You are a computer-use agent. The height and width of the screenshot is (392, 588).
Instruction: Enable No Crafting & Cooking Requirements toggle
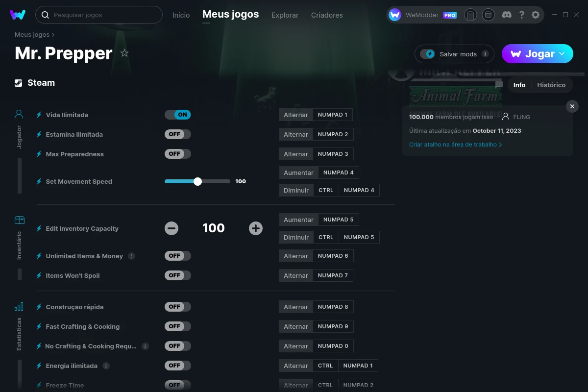pyautogui.click(x=178, y=346)
